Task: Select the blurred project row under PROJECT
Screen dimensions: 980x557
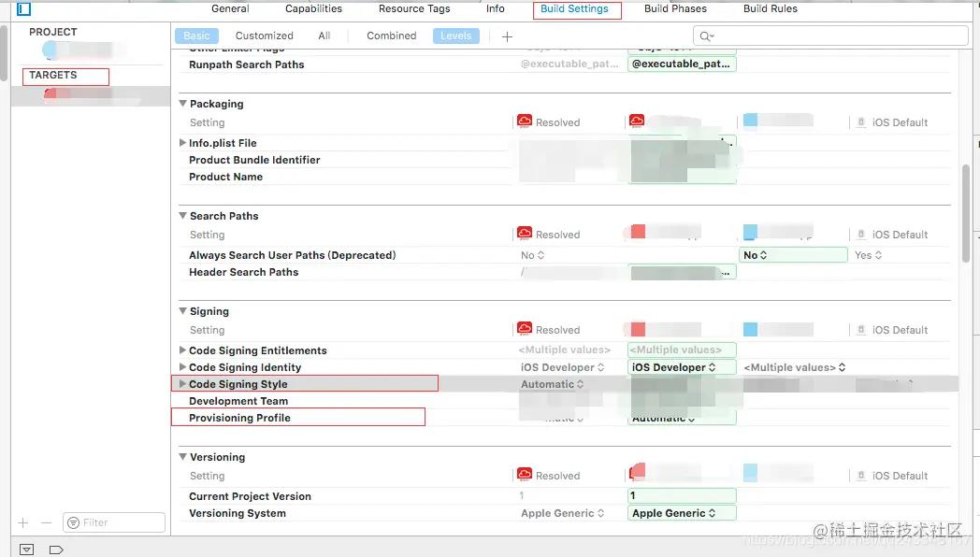Action: (91, 50)
